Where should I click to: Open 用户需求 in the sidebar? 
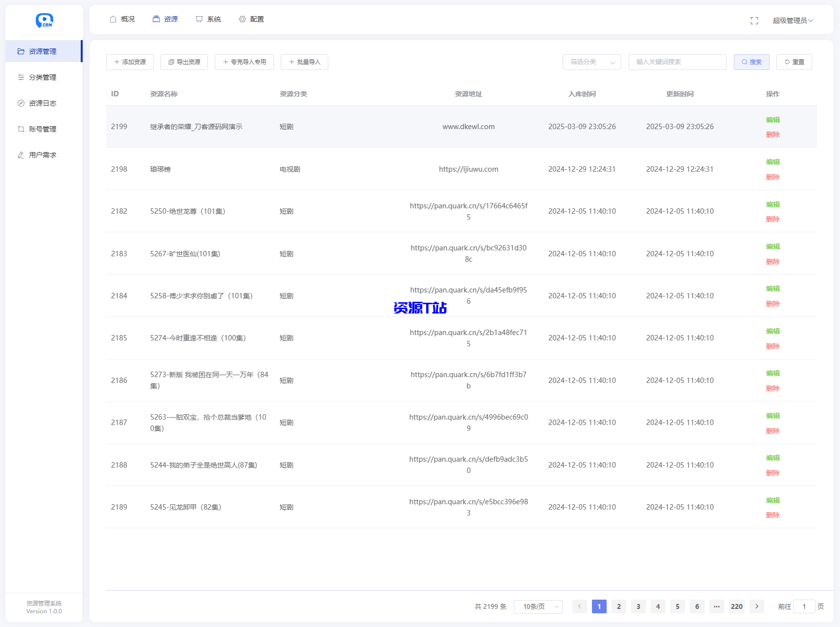pos(43,155)
